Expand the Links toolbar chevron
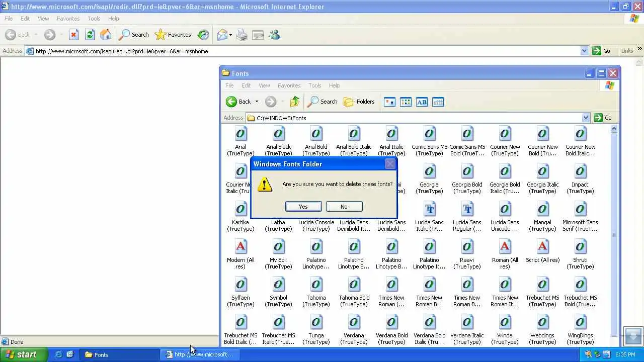Screen dimensions: 644x362 pyautogui.click(x=640, y=49)
